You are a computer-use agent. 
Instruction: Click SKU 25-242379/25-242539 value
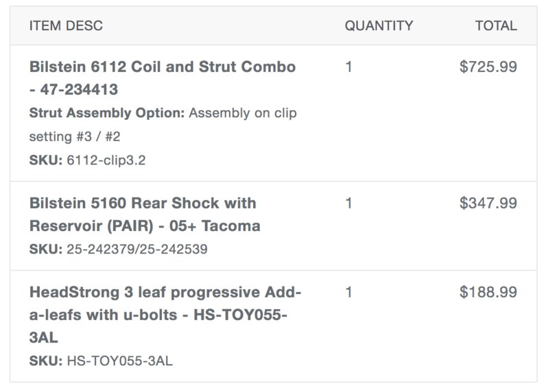coord(137,249)
